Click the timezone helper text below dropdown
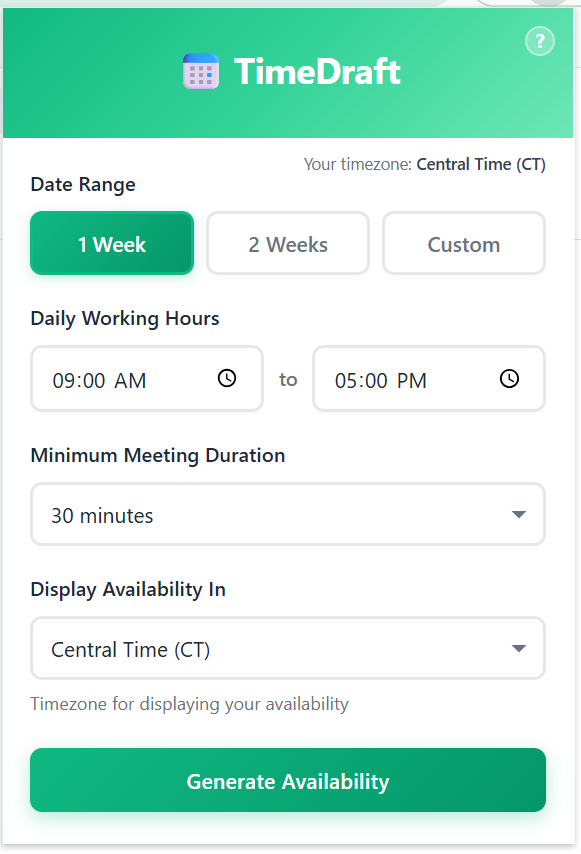The height and width of the screenshot is (854, 581). pyautogui.click(x=189, y=704)
